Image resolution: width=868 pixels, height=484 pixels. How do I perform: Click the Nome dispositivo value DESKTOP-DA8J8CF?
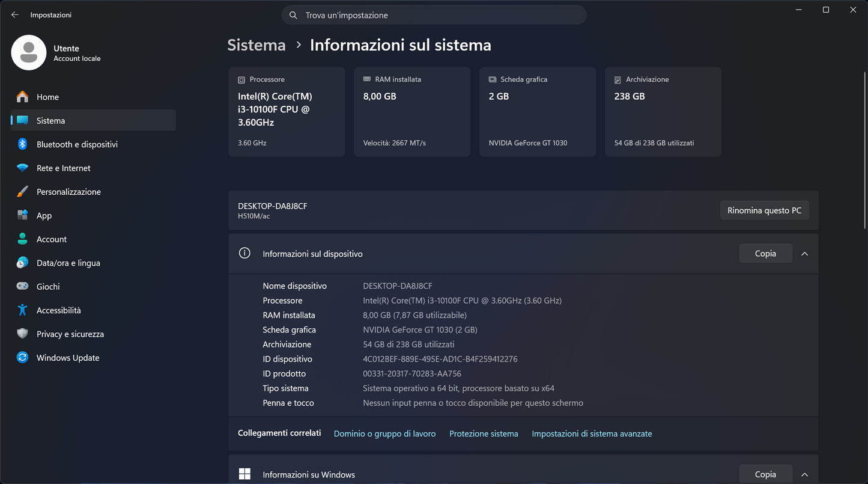398,286
